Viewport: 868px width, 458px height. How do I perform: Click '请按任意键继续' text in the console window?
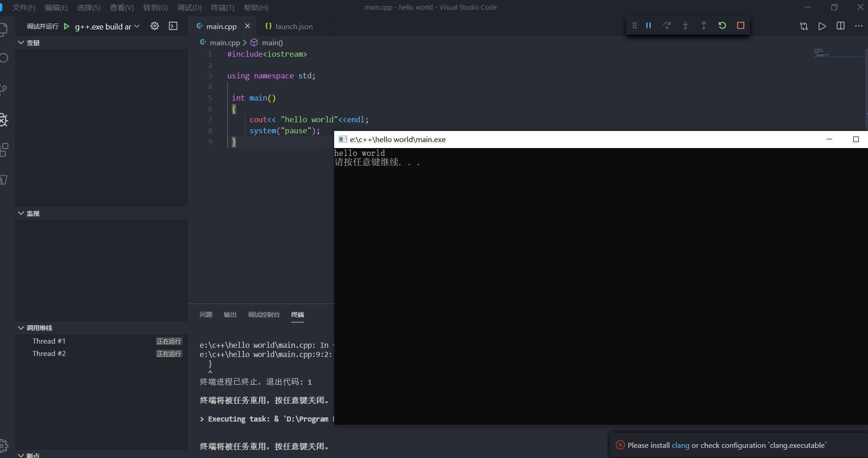coord(367,162)
